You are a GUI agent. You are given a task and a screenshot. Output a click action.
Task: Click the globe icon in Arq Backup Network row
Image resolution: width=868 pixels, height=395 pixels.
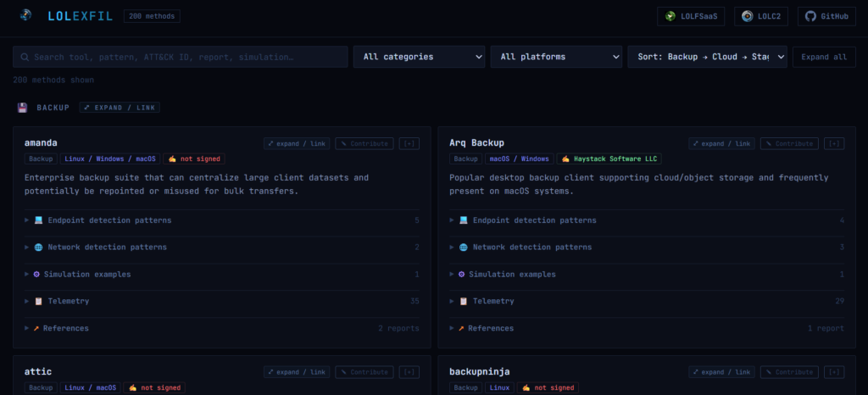pos(464,248)
